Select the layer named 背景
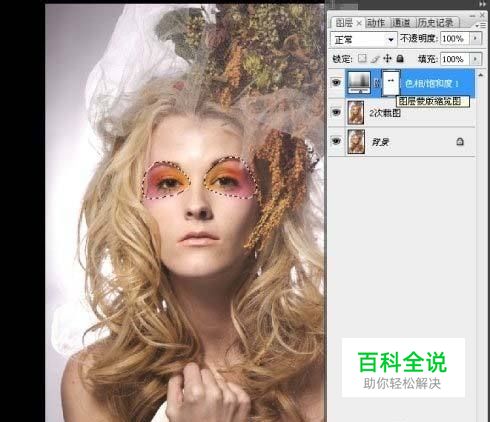This screenshot has width=490, height=422. tap(380, 142)
